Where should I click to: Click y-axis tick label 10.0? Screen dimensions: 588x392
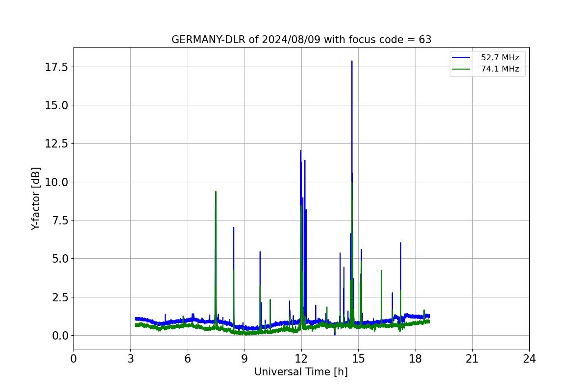[x=56, y=182]
